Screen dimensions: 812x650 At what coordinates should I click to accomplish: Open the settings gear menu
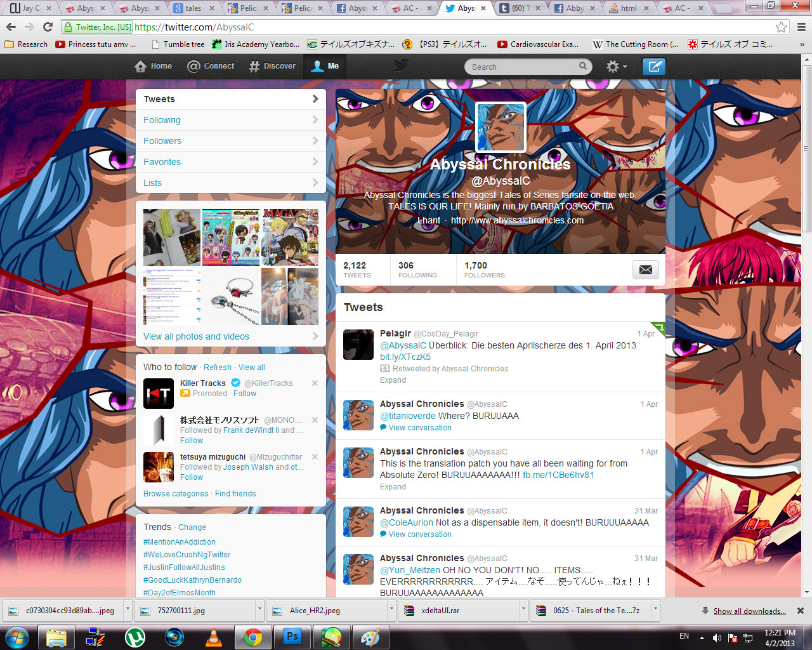616,66
